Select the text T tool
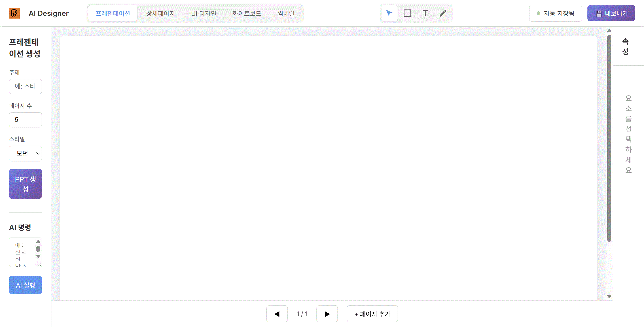This screenshot has width=644, height=327. click(425, 13)
